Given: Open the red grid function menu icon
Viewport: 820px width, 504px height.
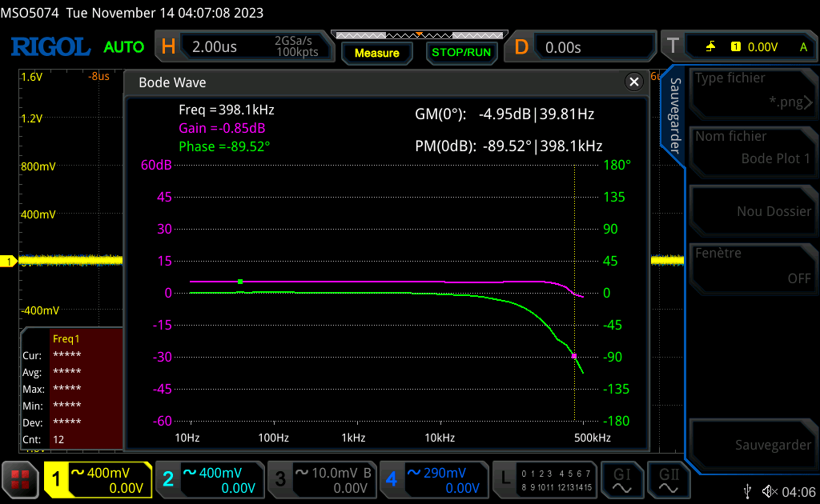Looking at the screenshot, I should (x=20, y=479).
